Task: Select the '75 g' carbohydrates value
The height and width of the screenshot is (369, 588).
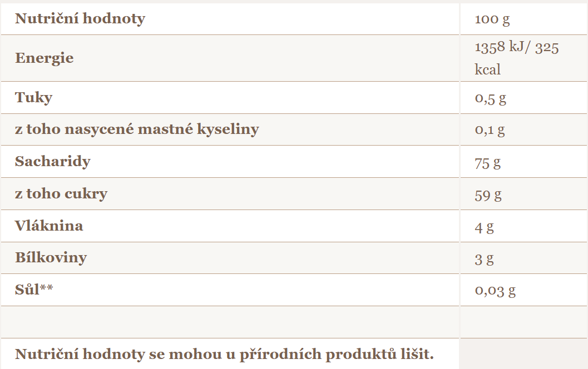Action: pyautogui.click(x=487, y=163)
